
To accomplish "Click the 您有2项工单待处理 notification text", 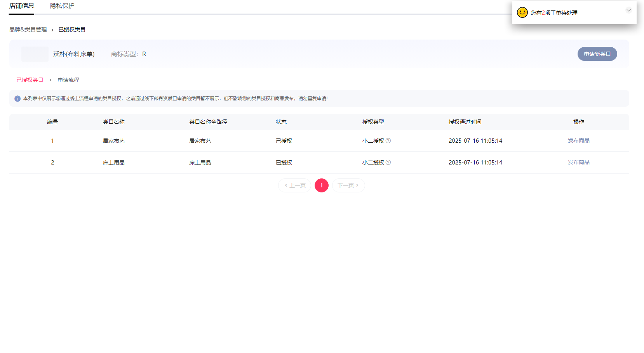I will (554, 13).
